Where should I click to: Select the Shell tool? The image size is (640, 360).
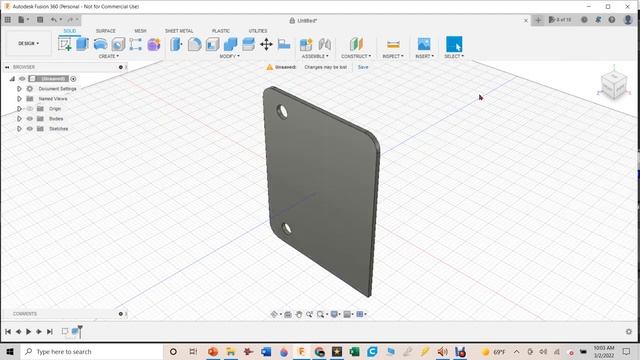point(213,44)
